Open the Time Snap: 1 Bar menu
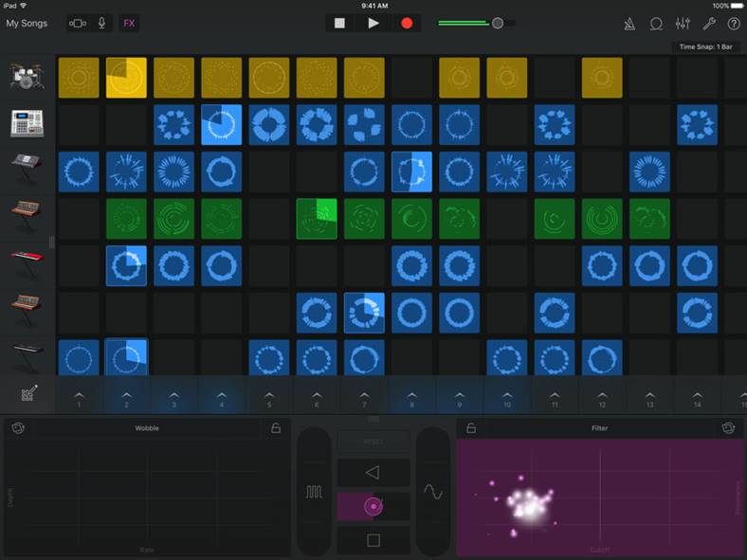This screenshot has width=747, height=560. [705, 46]
